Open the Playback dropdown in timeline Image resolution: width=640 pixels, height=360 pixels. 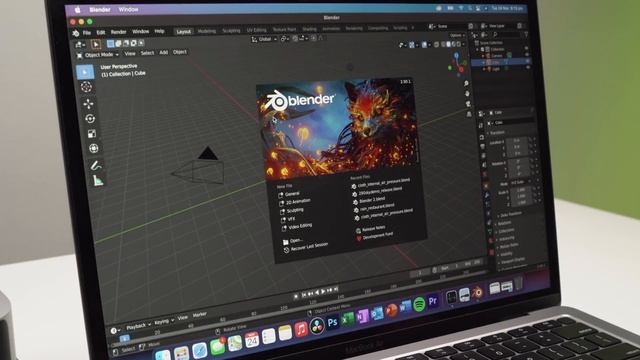point(138,326)
